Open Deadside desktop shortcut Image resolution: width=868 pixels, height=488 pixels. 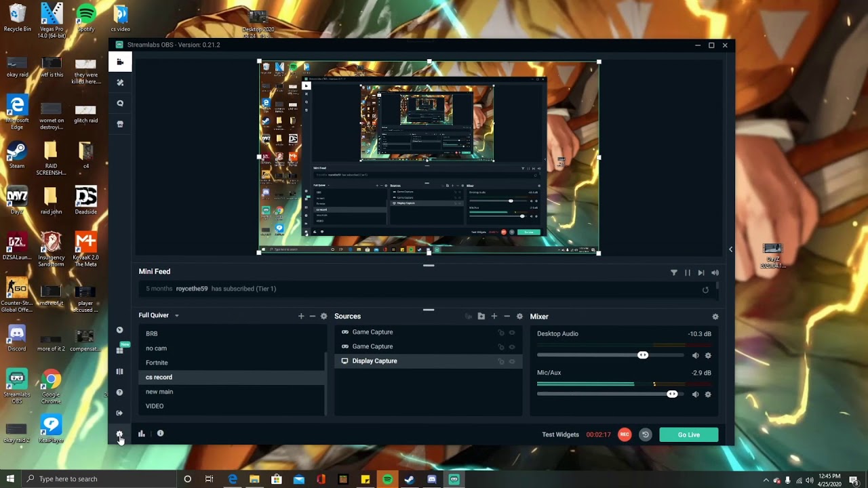point(86,201)
